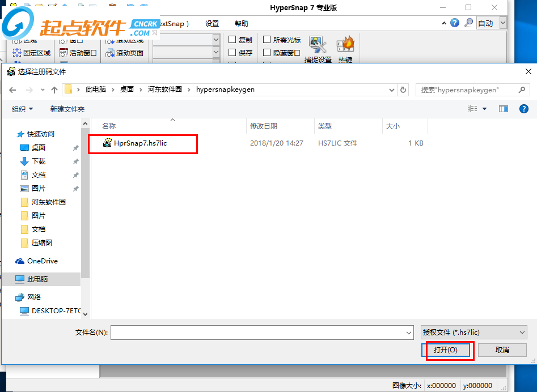Open recent locations dropdown arrow
Image resolution: width=537 pixels, height=392 pixels.
click(x=43, y=90)
